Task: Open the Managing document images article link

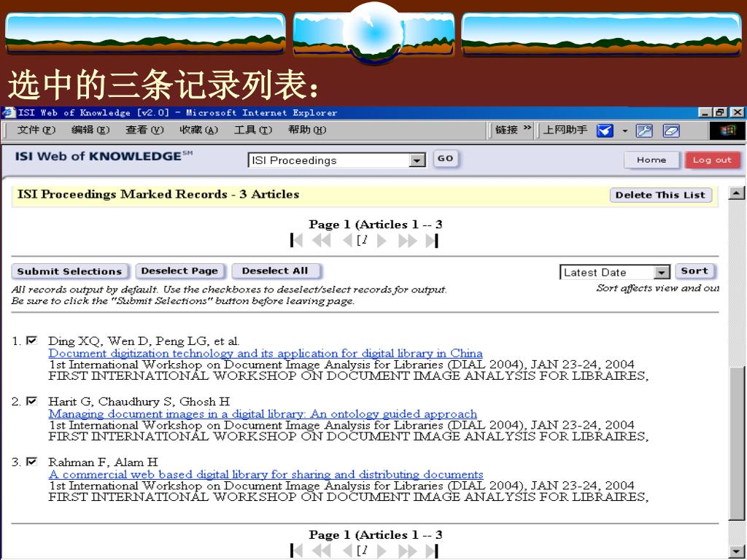Action: (263, 414)
